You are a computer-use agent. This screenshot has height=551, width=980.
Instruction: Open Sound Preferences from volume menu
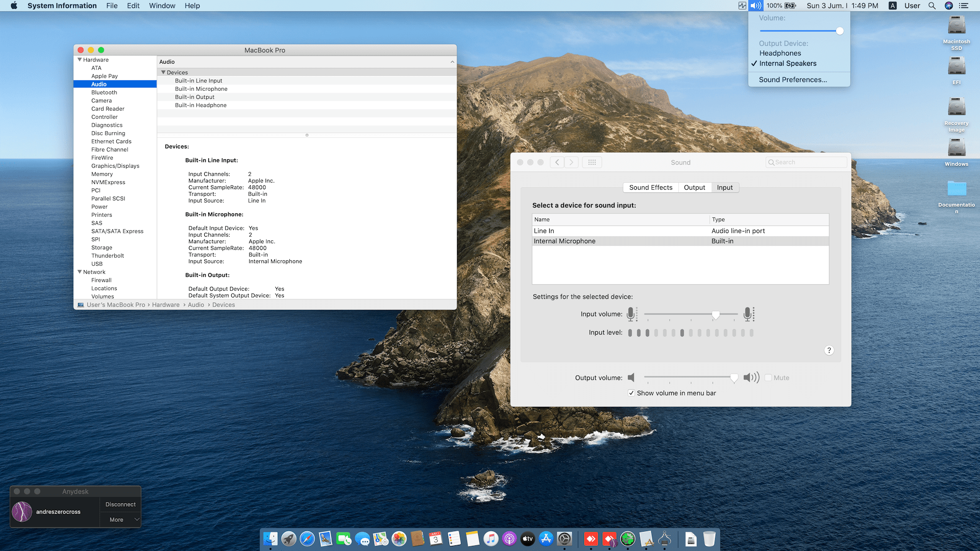793,80
